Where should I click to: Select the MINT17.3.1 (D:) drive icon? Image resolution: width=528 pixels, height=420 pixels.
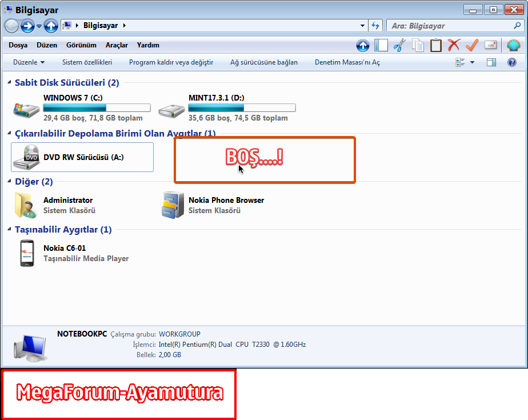(171, 110)
